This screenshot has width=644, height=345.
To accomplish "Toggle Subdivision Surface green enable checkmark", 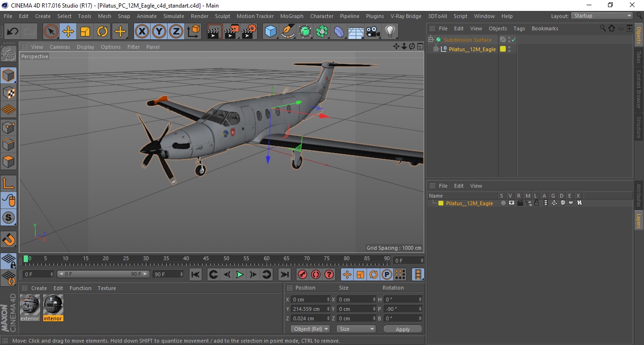I will point(513,40).
